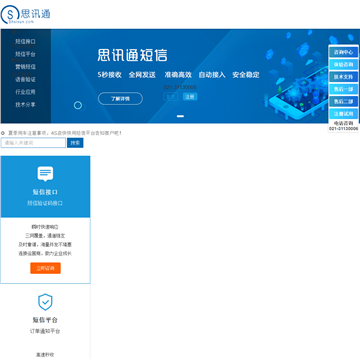Click 注册试用 in the floating sidebar

(343, 114)
